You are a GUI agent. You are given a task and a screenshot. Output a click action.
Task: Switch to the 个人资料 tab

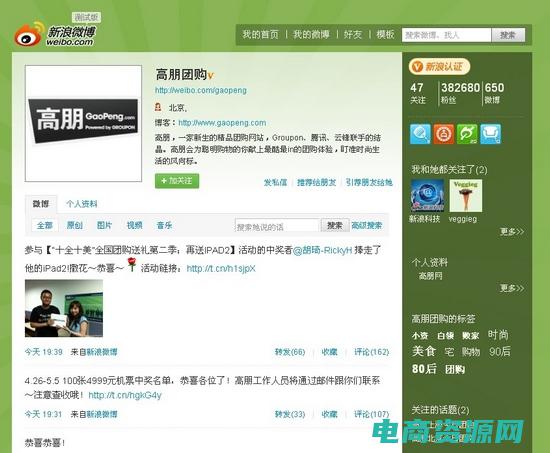[82, 204]
